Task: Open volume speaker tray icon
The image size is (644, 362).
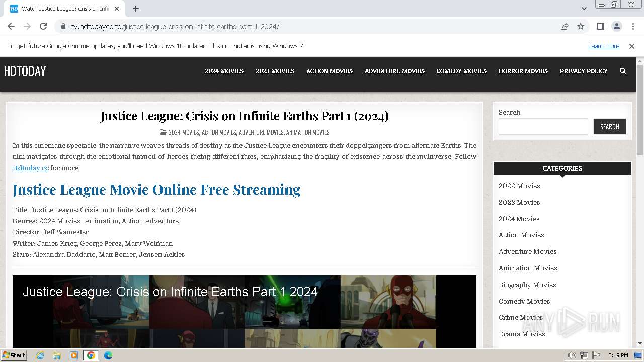Action: pos(572,355)
